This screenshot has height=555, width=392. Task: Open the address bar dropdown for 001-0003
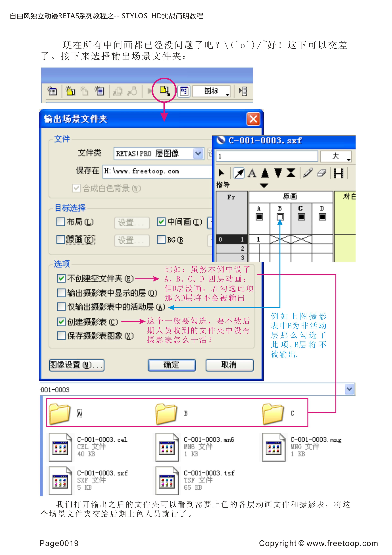[349, 389]
